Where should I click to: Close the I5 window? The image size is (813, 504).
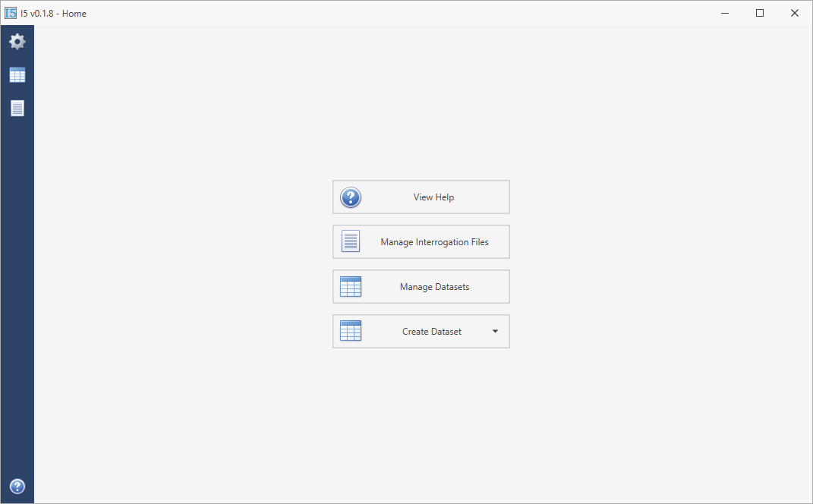(x=794, y=13)
